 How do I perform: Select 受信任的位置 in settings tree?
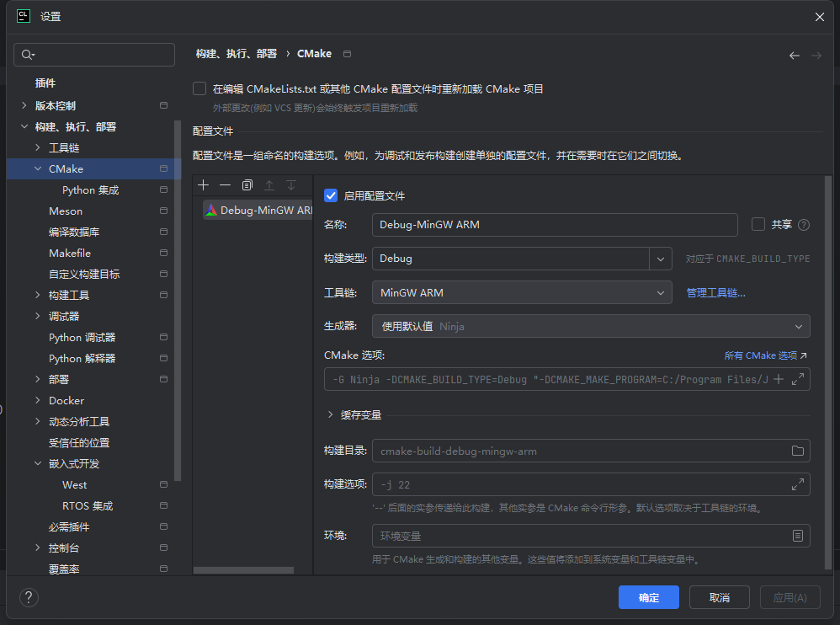[x=79, y=443]
